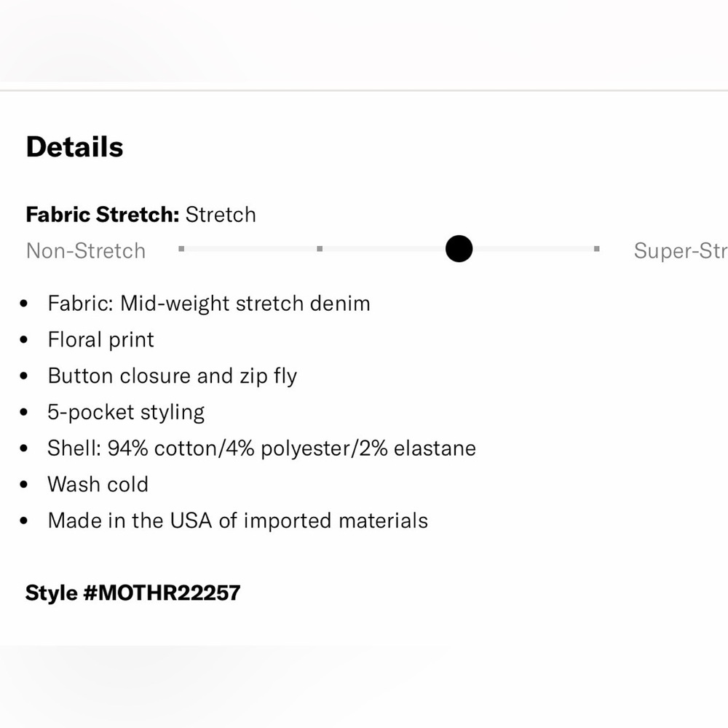Click Fabric: Mid-weight stretch denim line
This screenshot has height=728, width=728.
[x=209, y=304]
